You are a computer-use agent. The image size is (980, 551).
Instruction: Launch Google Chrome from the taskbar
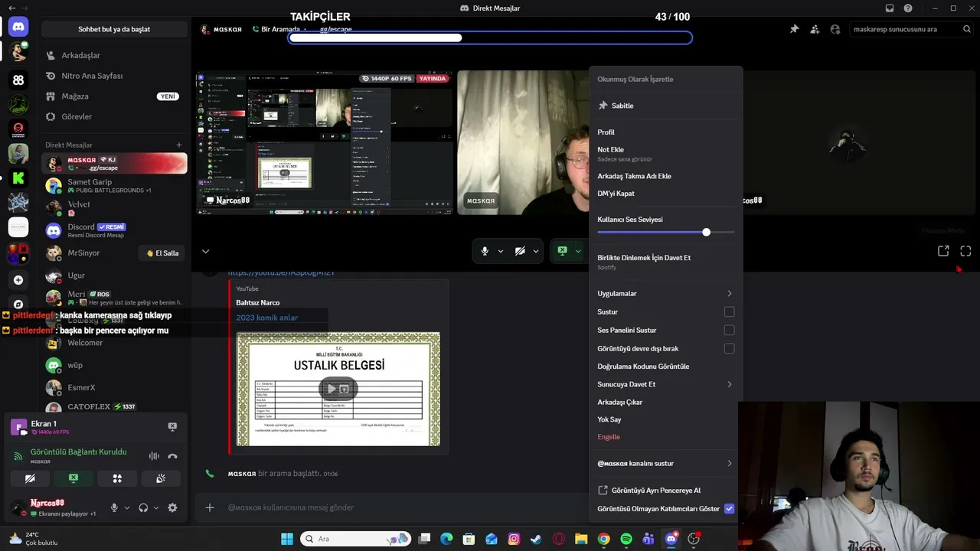[x=603, y=539]
